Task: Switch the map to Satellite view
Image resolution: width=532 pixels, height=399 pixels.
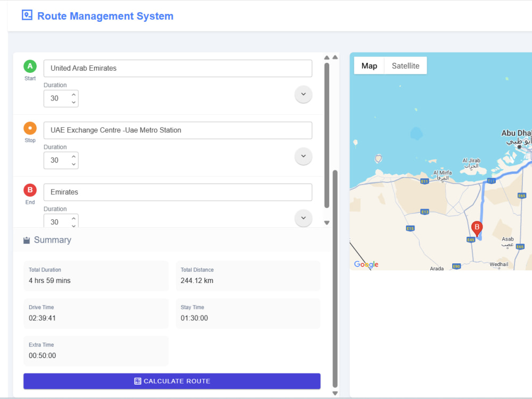Action: (405, 66)
